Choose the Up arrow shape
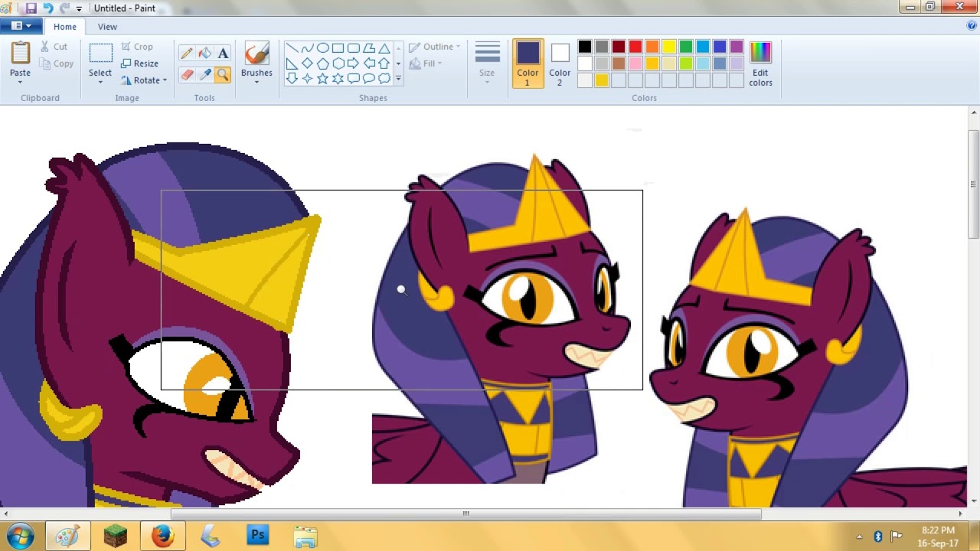Image resolution: width=980 pixels, height=551 pixels. [x=384, y=64]
